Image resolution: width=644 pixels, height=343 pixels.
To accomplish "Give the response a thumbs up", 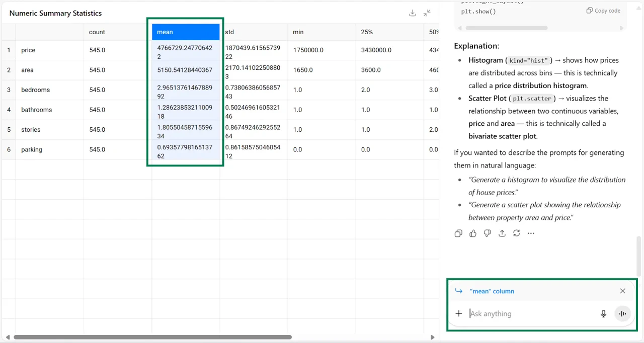I will click(x=472, y=233).
